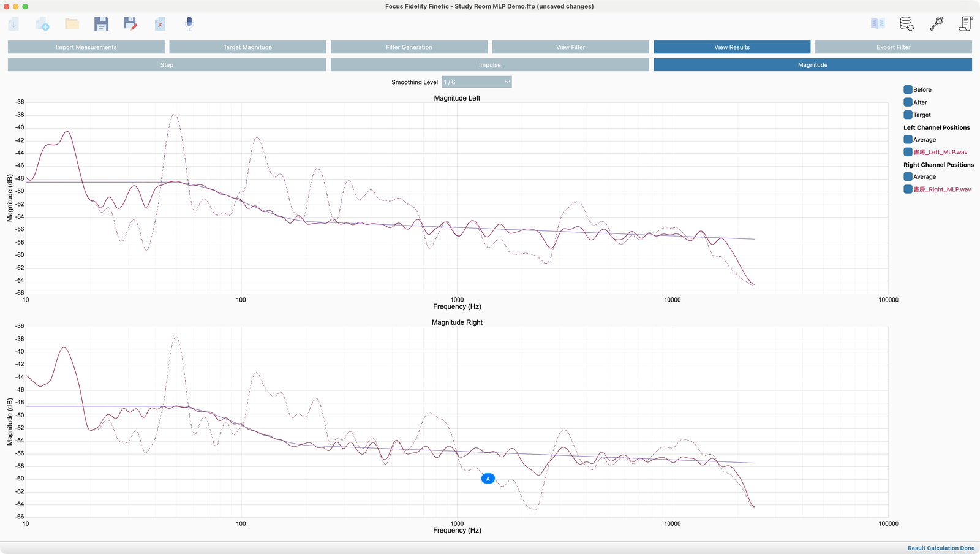This screenshot has height=554, width=980.
Task: Click the Magnitude Right chart title
Action: click(x=457, y=322)
